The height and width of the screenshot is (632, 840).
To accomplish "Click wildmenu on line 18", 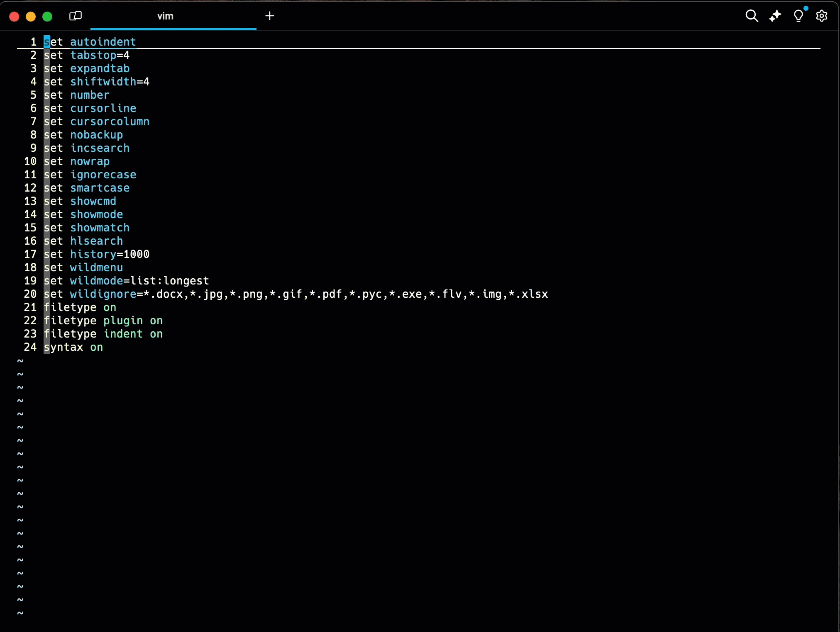I will [96, 267].
